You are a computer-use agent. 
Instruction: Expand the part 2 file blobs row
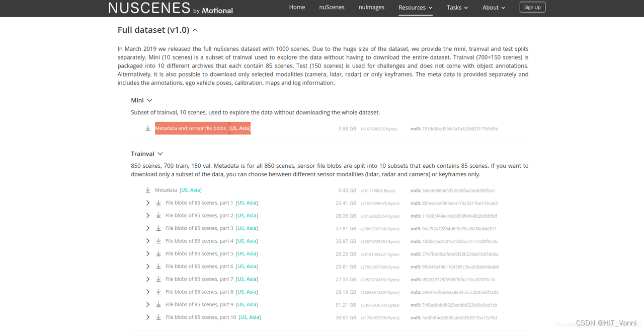tap(147, 216)
